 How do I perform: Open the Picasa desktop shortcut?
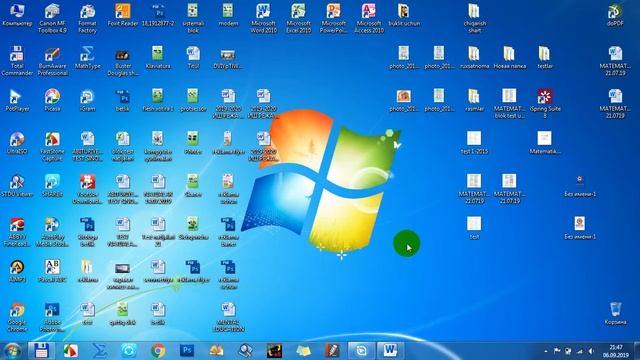point(52,100)
